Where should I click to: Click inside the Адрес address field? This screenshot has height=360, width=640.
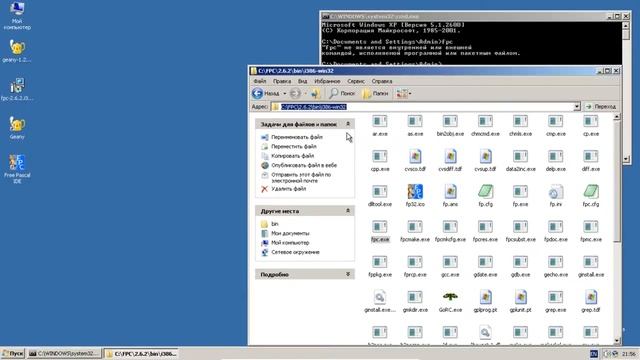pos(422,107)
